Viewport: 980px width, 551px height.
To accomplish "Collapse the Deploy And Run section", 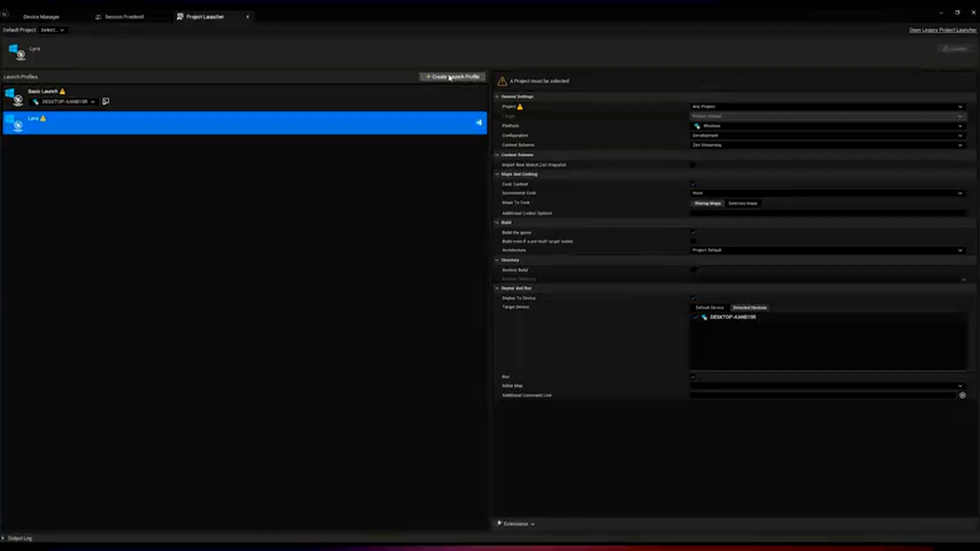I will pyautogui.click(x=497, y=288).
